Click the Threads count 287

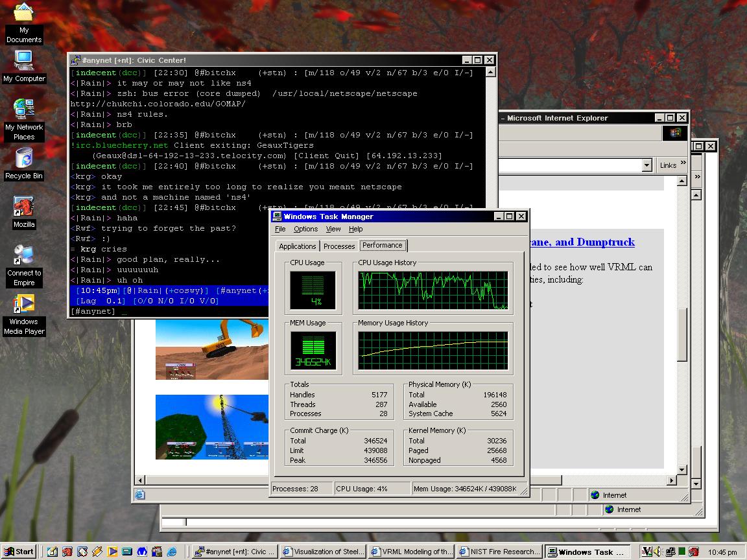(381, 404)
